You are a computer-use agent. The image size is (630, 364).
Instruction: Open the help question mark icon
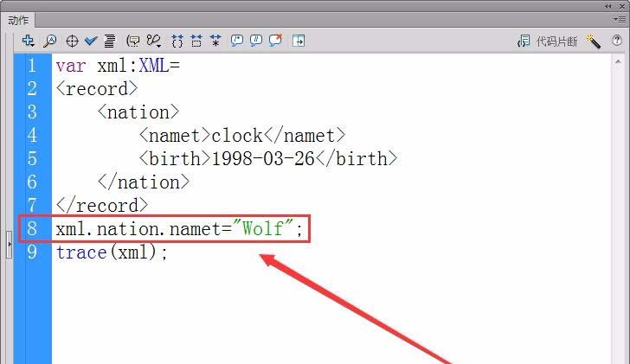[617, 41]
